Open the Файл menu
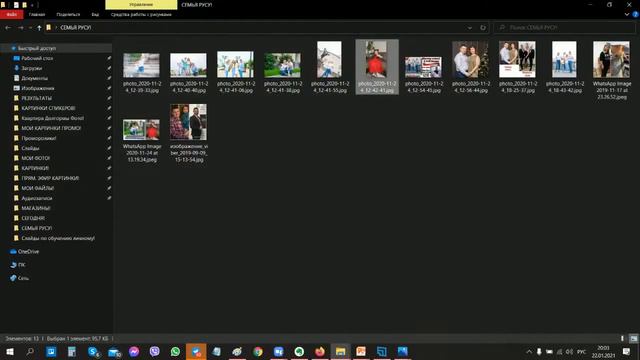This screenshot has width=640, height=360. coord(11,15)
